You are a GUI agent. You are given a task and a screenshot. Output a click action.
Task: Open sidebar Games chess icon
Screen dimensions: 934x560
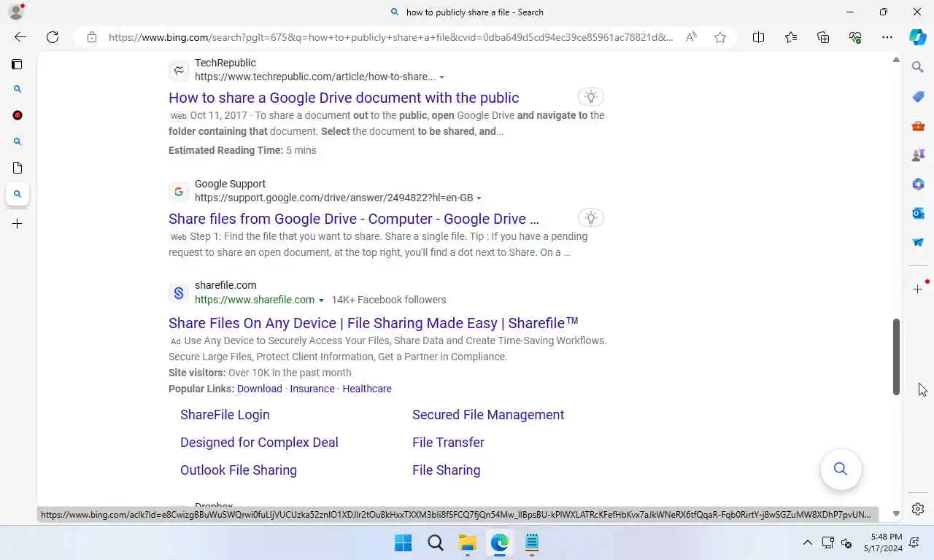[918, 155]
